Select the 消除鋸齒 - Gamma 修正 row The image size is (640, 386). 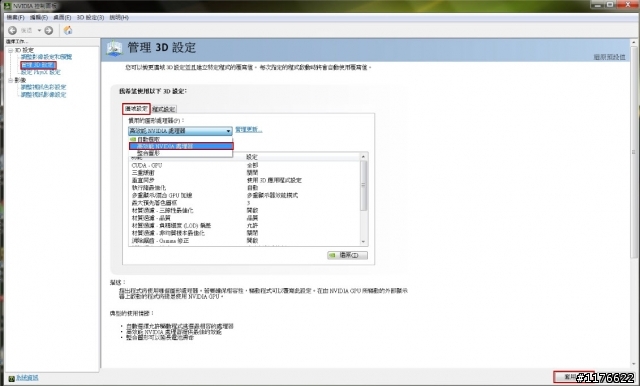[245, 241]
